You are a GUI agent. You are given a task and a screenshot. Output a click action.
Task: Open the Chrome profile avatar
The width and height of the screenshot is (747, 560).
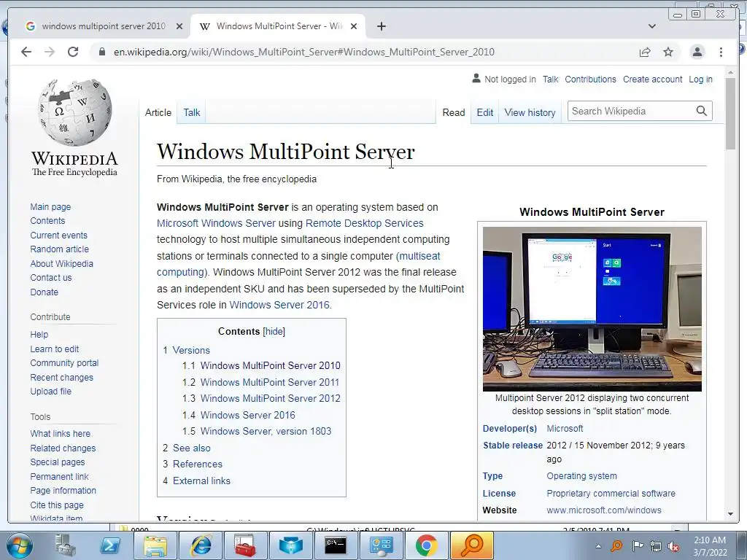(697, 52)
